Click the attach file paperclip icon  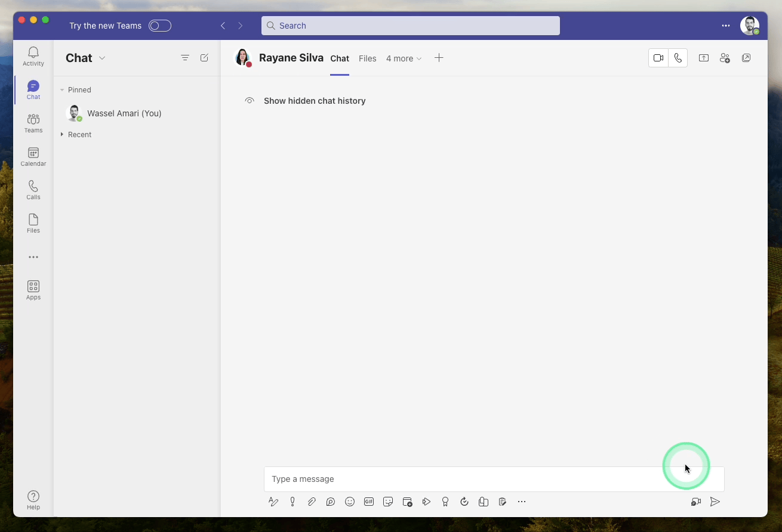(x=312, y=502)
